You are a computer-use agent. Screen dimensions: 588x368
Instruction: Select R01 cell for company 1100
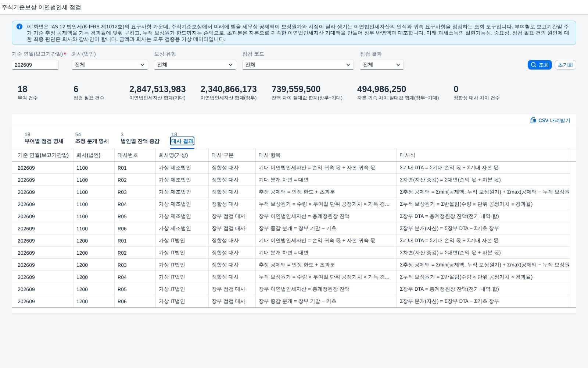[x=135, y=168]
